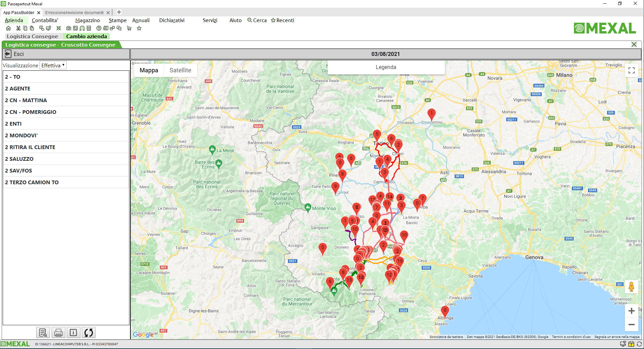Click the collapse arrows icon
Screen dimensions: 644x349
tap(59, 28)
